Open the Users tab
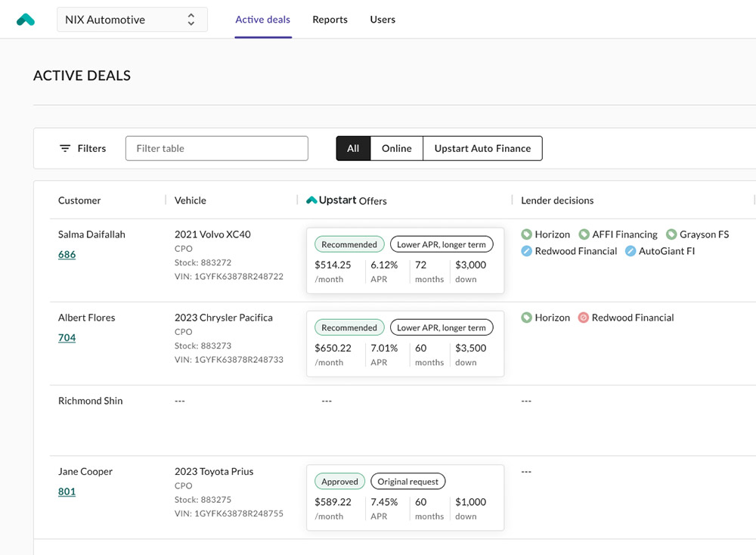 (x=383, y=20)
